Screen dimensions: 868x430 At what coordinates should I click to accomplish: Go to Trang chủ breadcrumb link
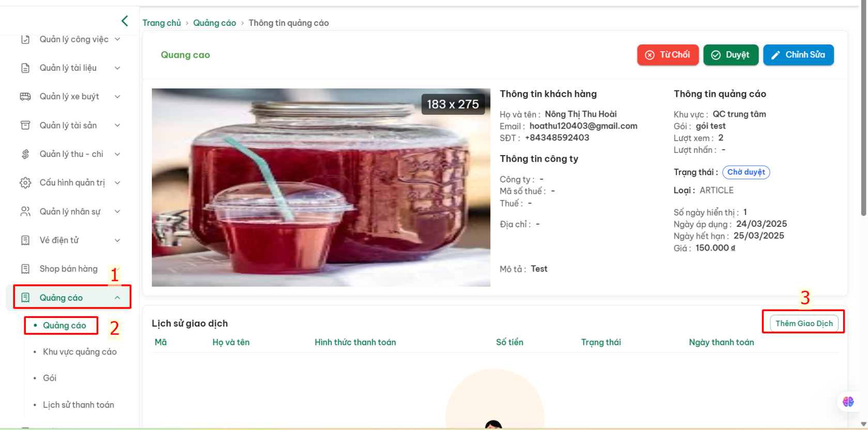coord(162,23)
